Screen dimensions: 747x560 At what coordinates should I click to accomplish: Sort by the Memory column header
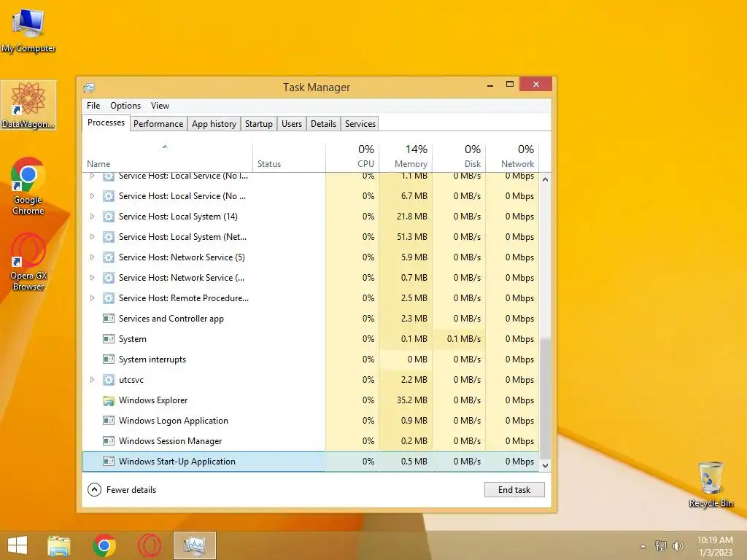click(x=406, y=157)
